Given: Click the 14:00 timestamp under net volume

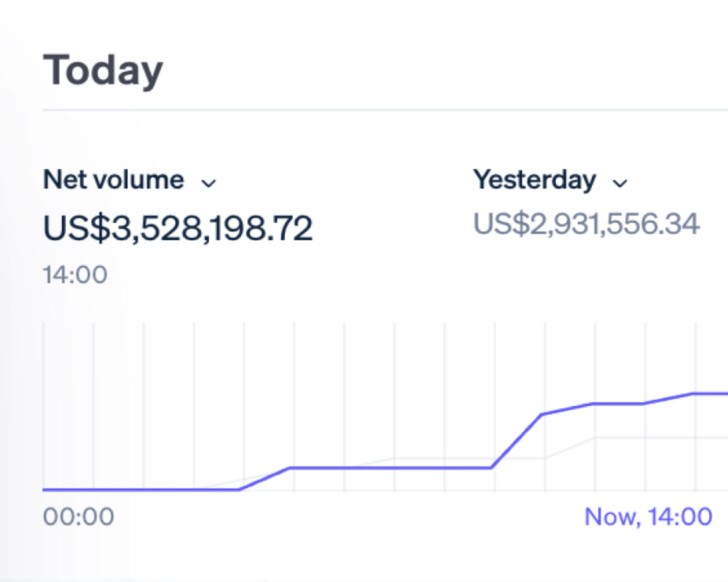Looking at the screenshot, I should 75,274.
